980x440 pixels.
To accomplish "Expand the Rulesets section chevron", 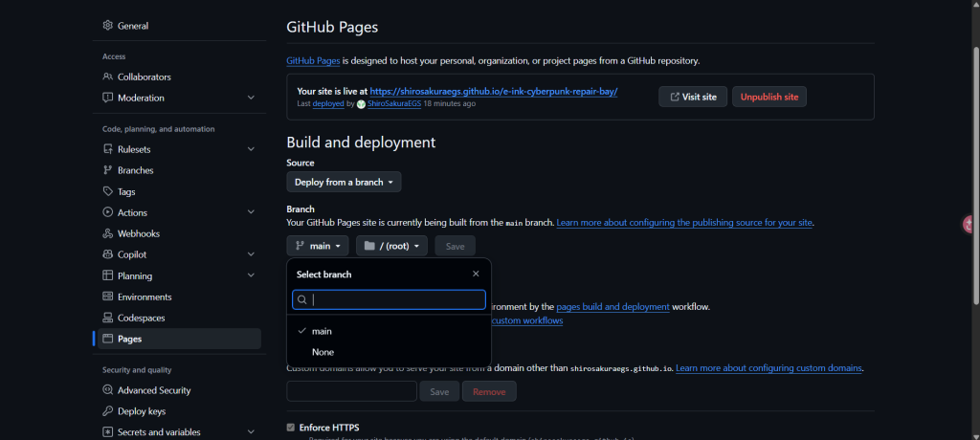I will tap(251, 149).
